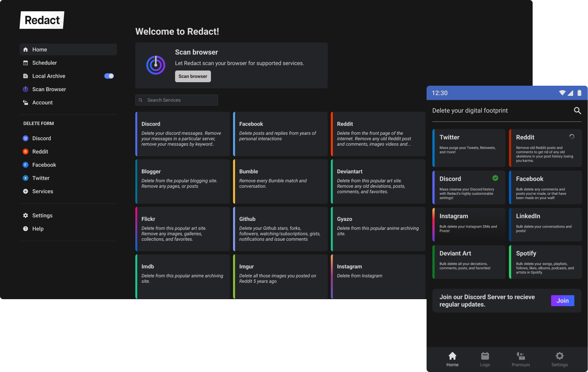Open Scan Browser in sidebar
The height and width of the screenshot is (372, 588).
click(49, 89)
